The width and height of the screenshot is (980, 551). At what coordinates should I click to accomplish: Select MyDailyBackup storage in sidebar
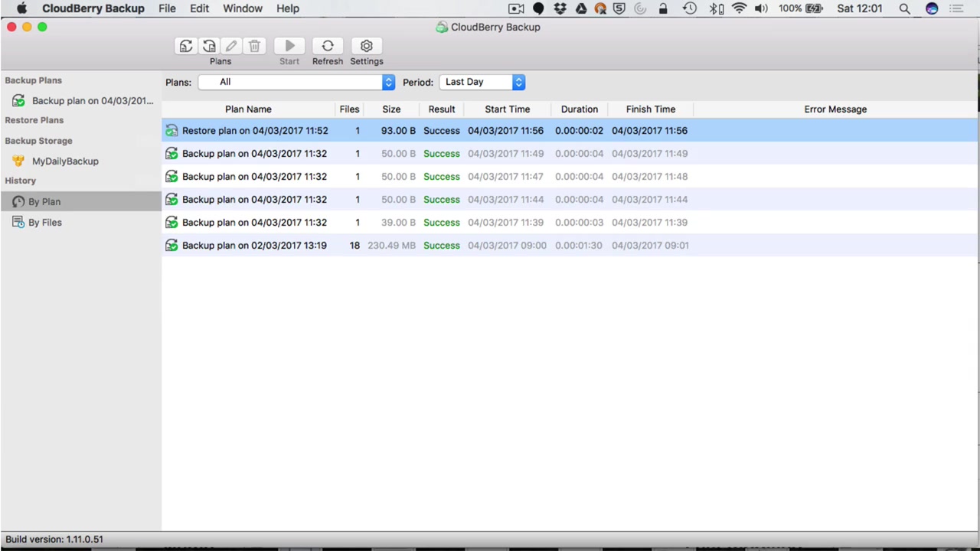pyautogui.click(x=81, y=161)
